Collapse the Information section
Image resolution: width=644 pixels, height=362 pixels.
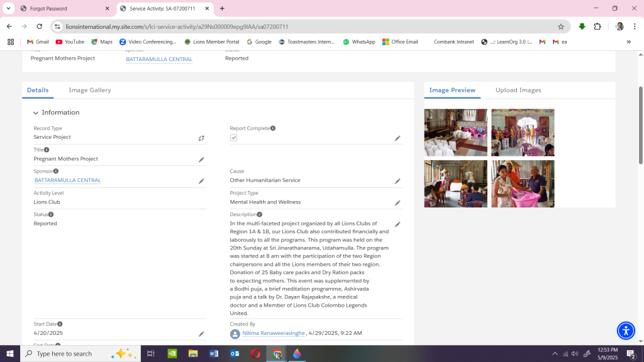36,113
